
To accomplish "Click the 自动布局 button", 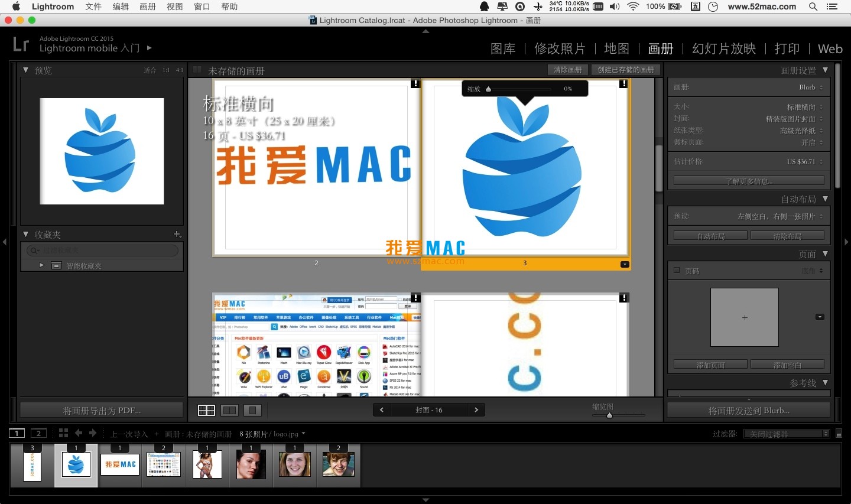I will pos(710,236).
